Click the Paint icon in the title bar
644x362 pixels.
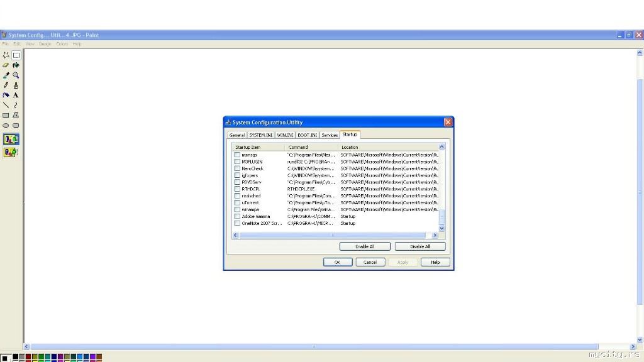pos(4,35)
